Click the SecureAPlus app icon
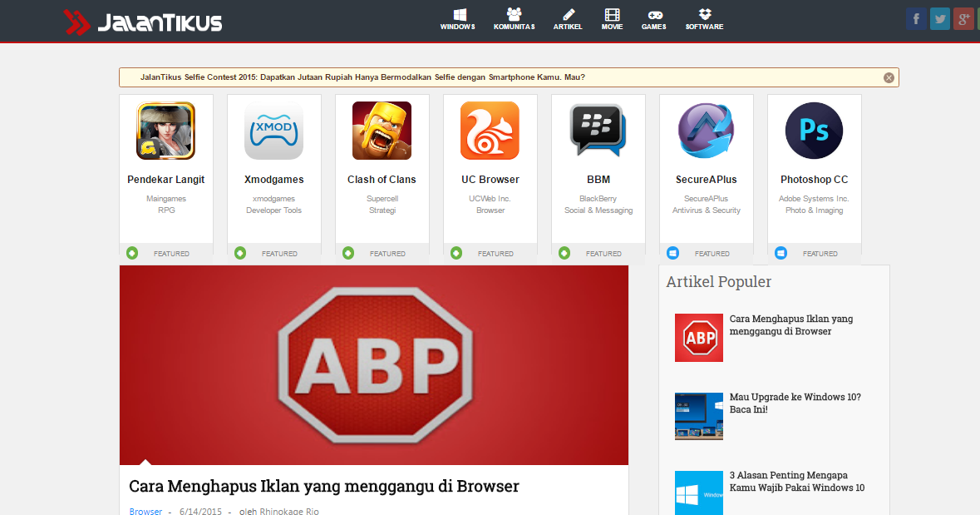This screenshot has height=515, width=980. click(x=707, y=131)
